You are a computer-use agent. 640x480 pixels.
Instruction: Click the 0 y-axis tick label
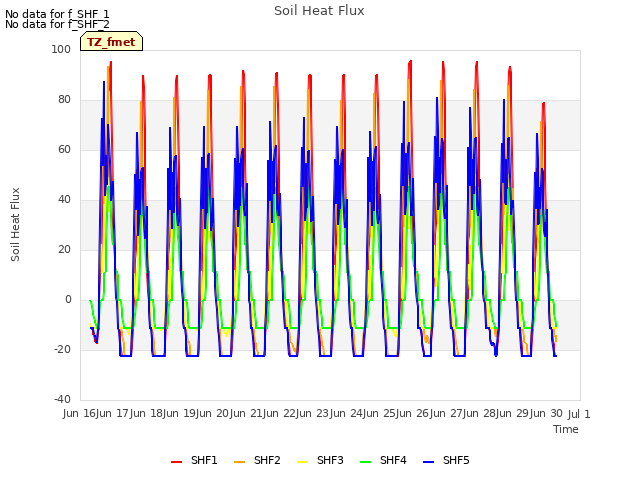pyautogui.click(x=68, y=300)
